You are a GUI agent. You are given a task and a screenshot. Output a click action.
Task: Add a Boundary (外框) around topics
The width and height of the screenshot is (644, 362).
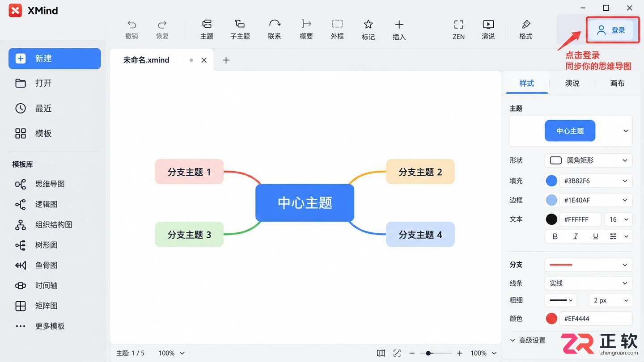[337, 24]
